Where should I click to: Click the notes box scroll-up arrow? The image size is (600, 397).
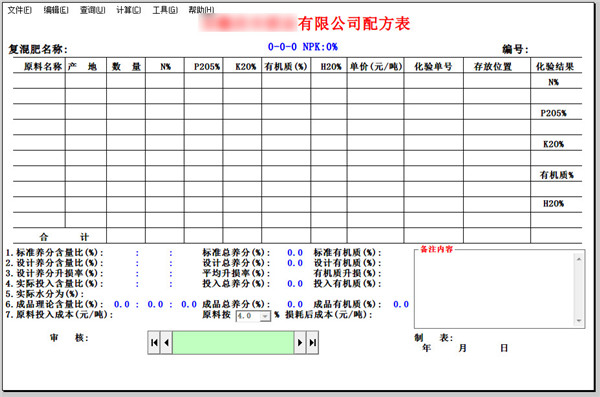[x=579, y=259]
